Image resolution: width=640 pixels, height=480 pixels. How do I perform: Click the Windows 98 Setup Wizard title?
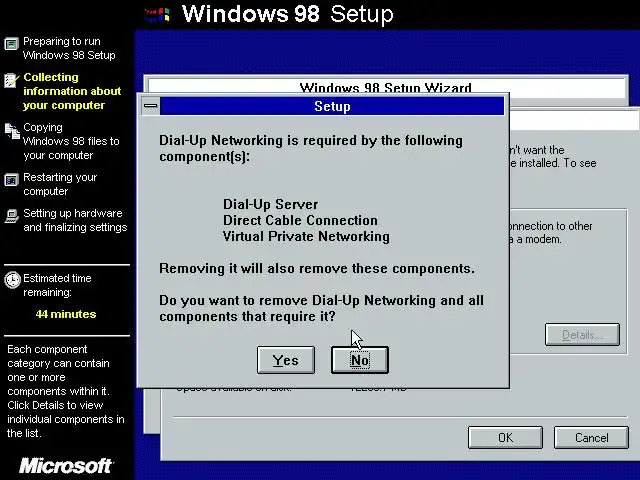click(385, 87)
